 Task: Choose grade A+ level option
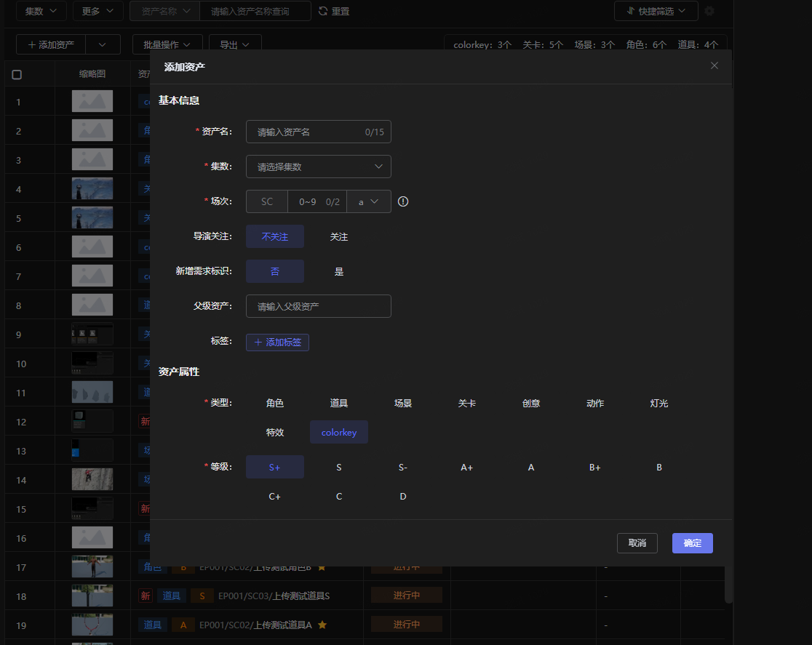click(466, 468)
